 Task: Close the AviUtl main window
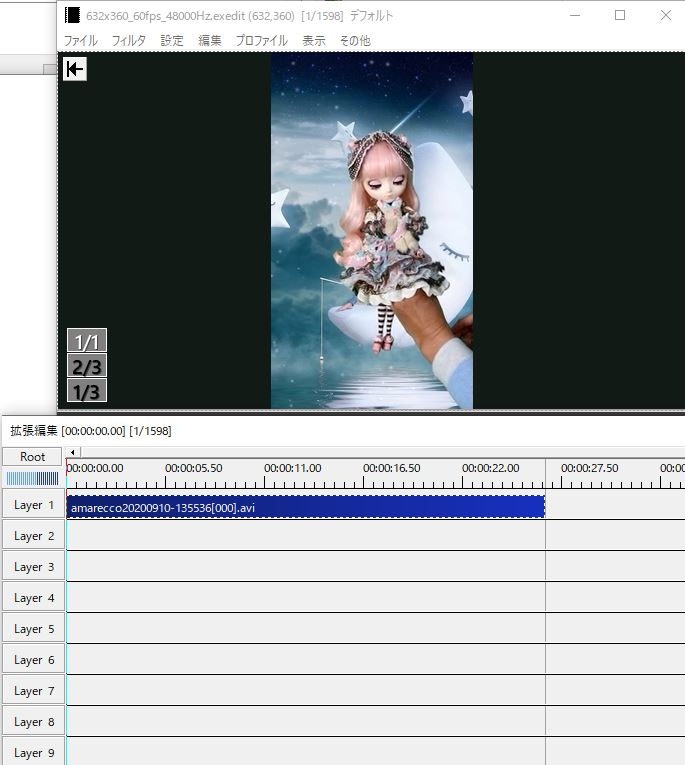click(666, 15)
